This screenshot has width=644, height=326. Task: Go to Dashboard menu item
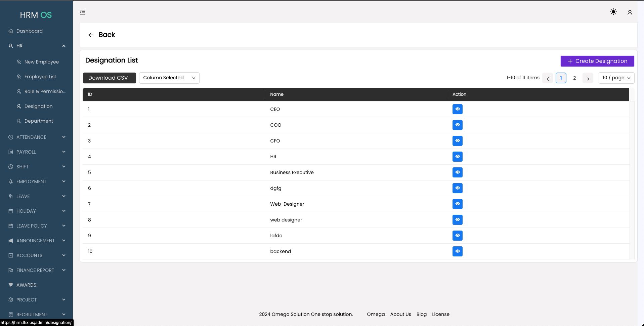[30, 31]
